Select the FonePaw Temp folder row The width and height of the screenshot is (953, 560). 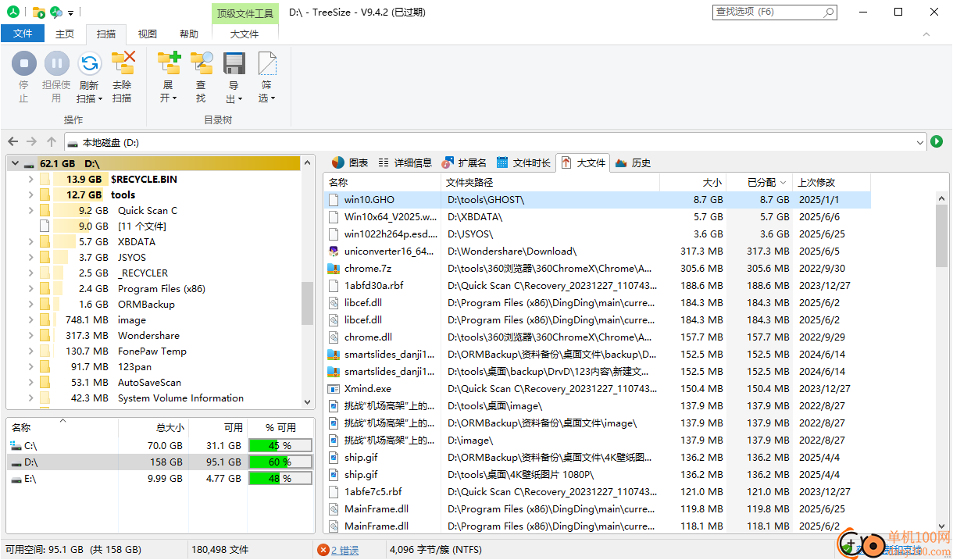tap(152, 351)
